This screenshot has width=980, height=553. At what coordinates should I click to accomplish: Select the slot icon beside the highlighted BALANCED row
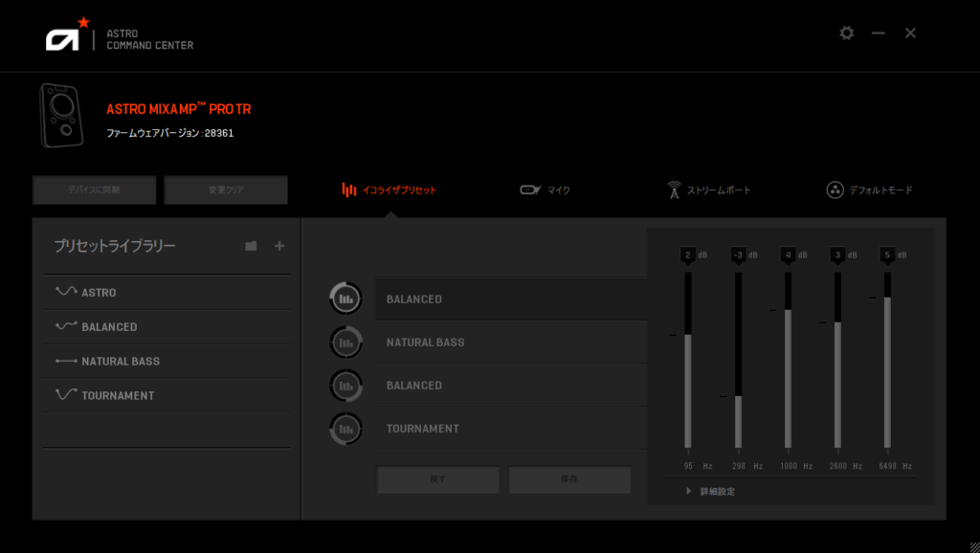tap(345, 299)
